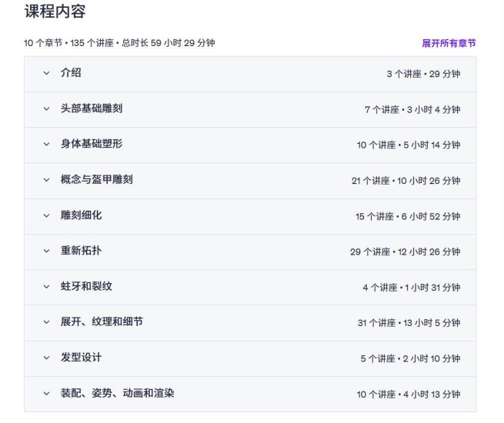The image size is (504, 423).
Task: Expand all sections via 展开所有章节 link
Action: pos(449,43)
